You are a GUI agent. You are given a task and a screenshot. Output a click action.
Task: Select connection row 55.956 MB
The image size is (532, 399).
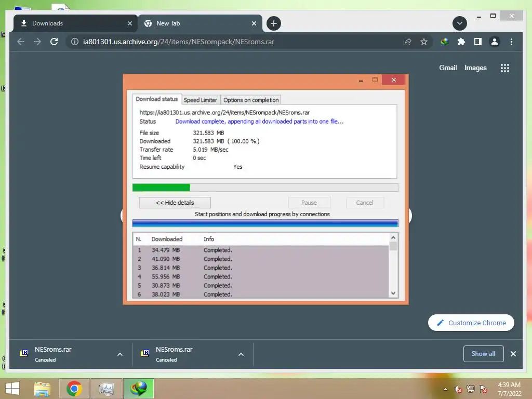click(261, 276)
